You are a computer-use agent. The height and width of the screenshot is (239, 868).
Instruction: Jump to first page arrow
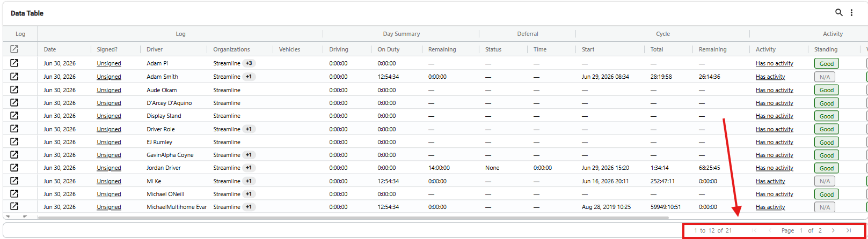754,230
